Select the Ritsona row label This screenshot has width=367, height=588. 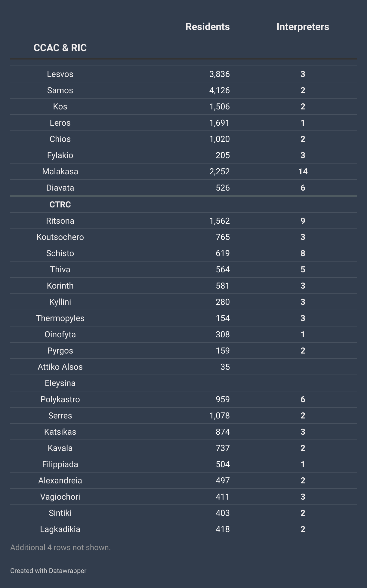tap(60, 221)
